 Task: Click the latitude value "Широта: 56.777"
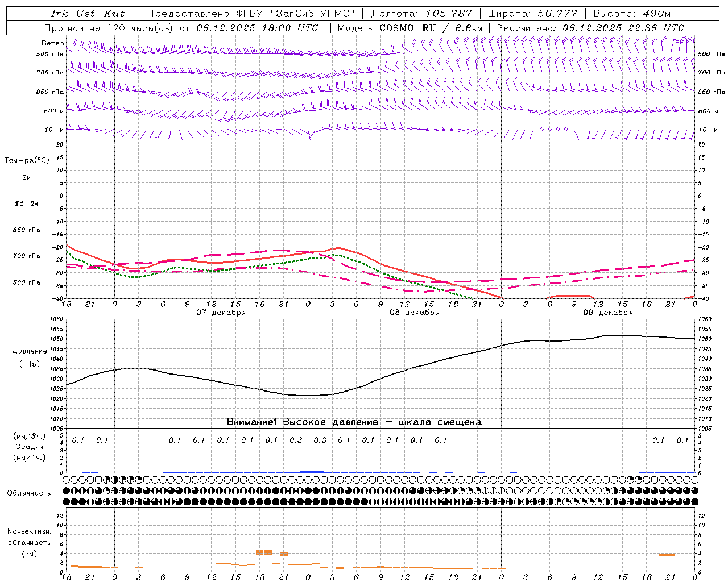coord(532,14)
